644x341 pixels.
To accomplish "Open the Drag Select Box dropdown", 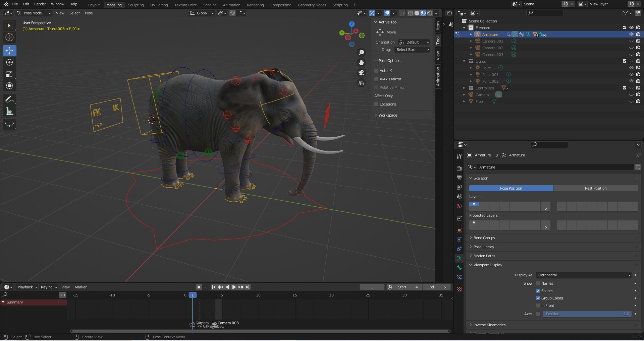I will 412,50.
